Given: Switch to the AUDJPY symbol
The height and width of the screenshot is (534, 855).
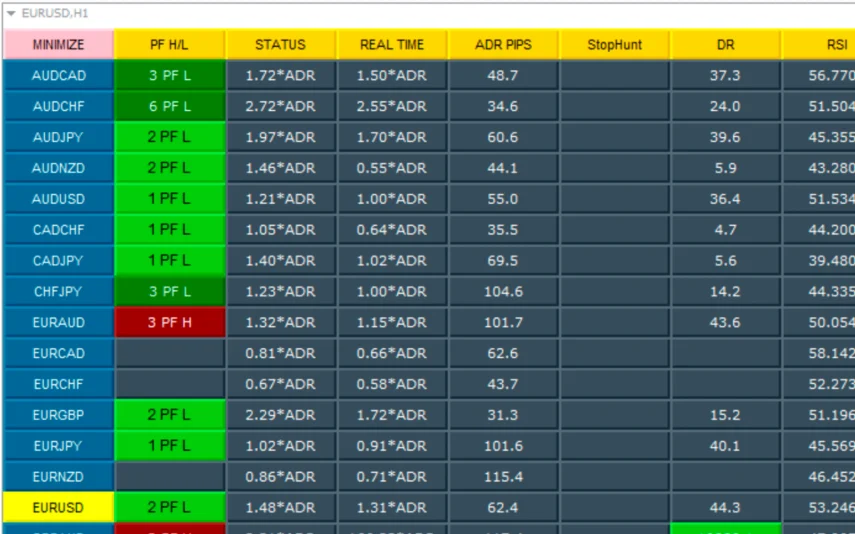Looking at the screenshot, I should [x=58, y=138].
